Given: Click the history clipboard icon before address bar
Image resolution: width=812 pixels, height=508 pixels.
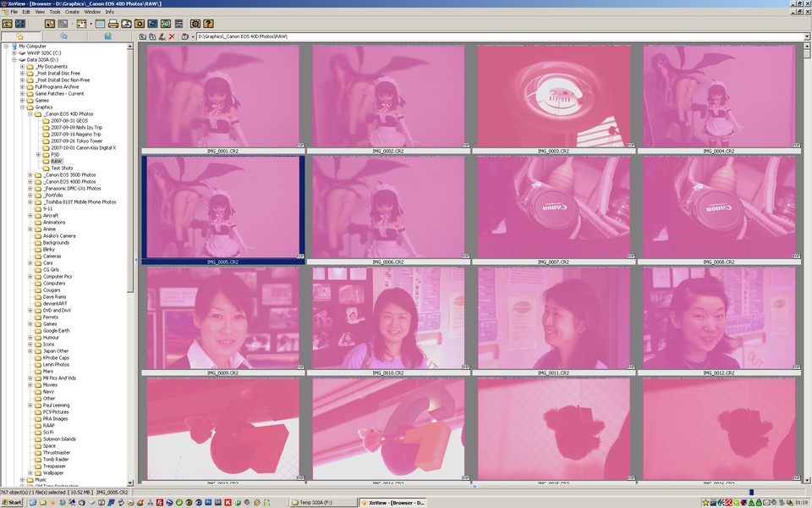Looking at the screenshot, I should coord(185,36).
